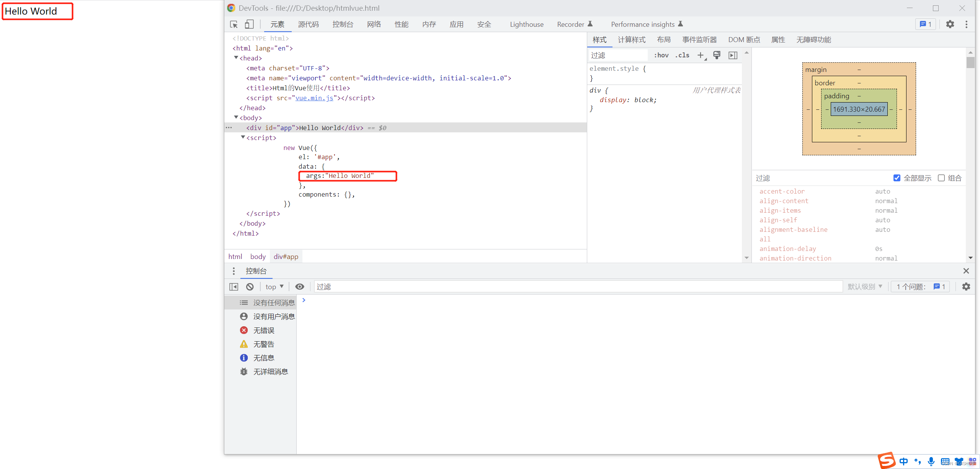
Task: Click the display: block style declaration
Action: 628,100
